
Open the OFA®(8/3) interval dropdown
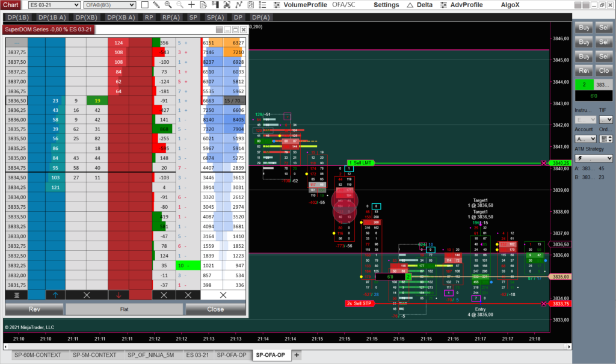[x=109, y=5]
